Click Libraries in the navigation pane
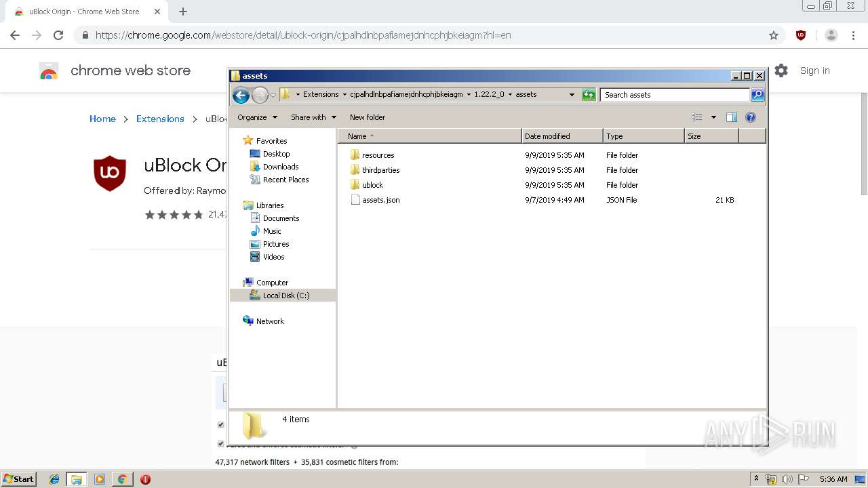 point(269,205)
